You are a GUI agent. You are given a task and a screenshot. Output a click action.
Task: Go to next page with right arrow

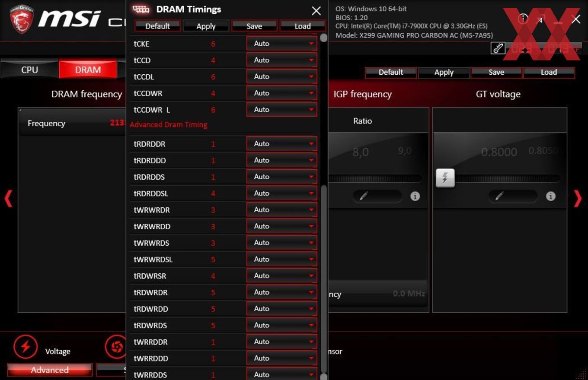pos(578,199)
